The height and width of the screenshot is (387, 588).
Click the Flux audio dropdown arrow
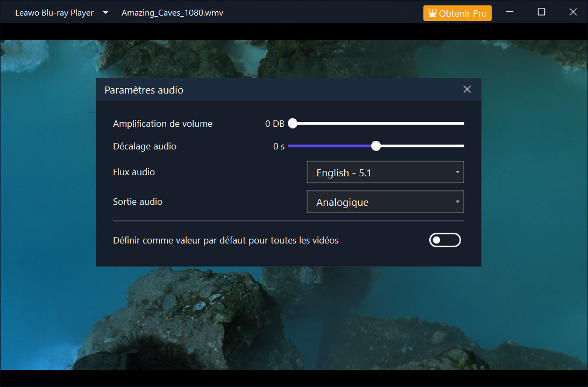click(x=457, y=173)
